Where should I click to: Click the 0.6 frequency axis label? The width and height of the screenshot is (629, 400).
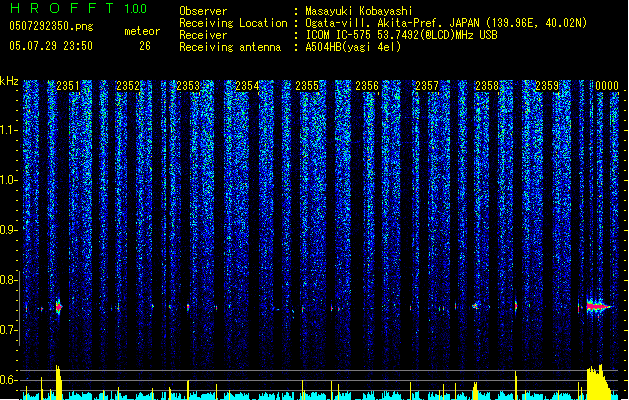(8, 380)
